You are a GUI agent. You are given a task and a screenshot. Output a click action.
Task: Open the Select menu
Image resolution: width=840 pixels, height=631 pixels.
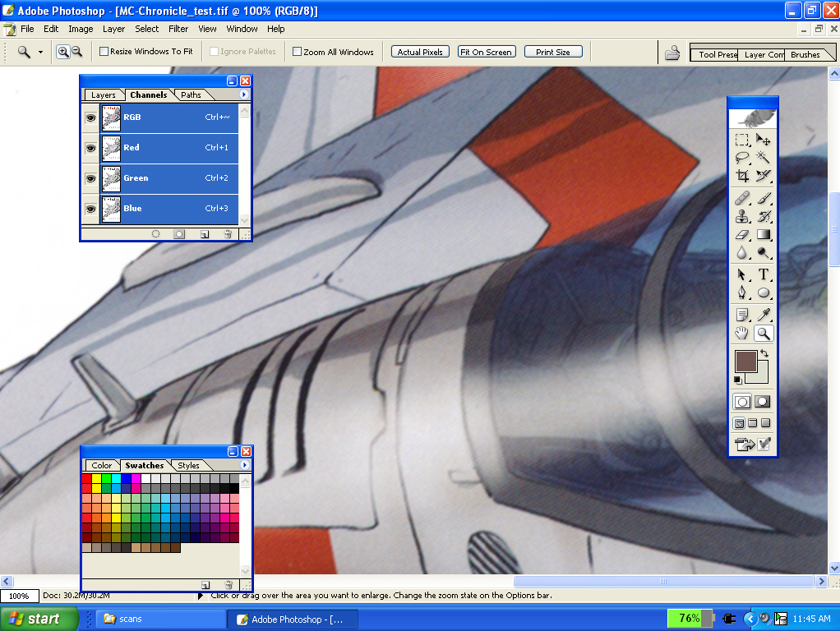[147, 29]
